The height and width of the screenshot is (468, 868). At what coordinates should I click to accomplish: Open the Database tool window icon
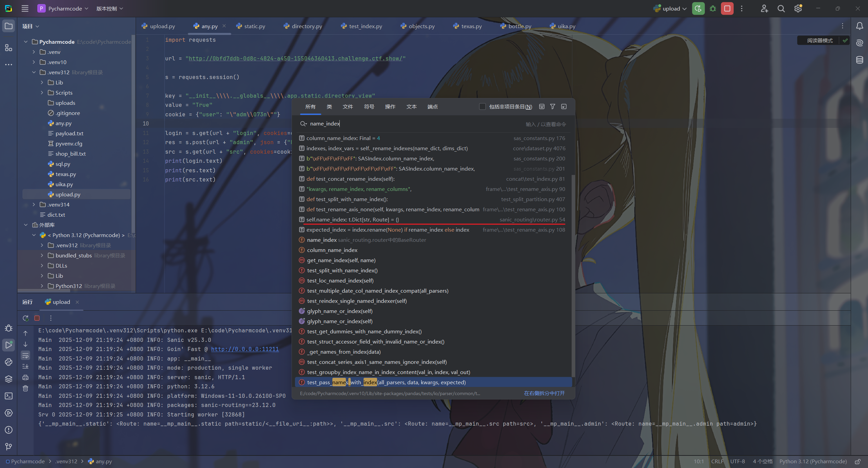[x=860, y=60]
